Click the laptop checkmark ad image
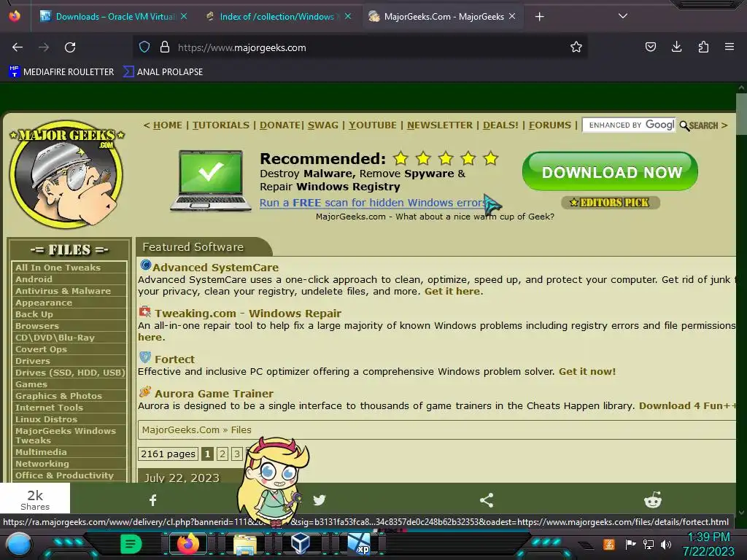Viewport: 747px width, 560px height. (211, 181)
